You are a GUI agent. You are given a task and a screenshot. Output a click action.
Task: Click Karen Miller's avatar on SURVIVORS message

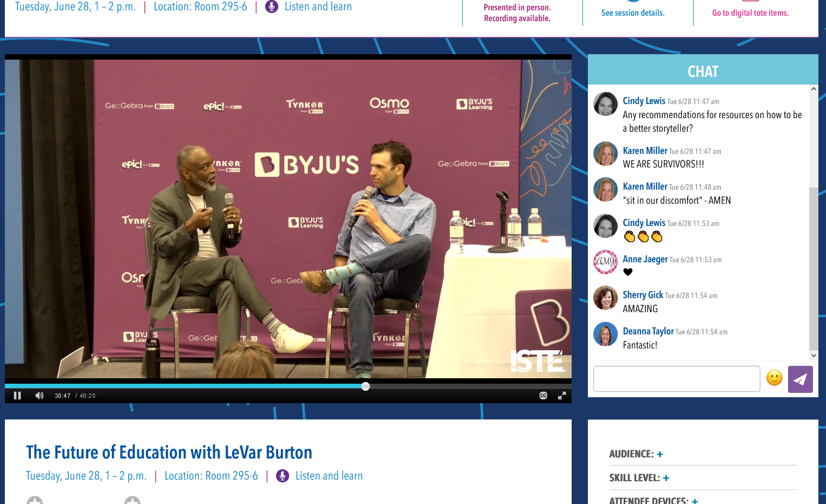[x=606, y=154]
